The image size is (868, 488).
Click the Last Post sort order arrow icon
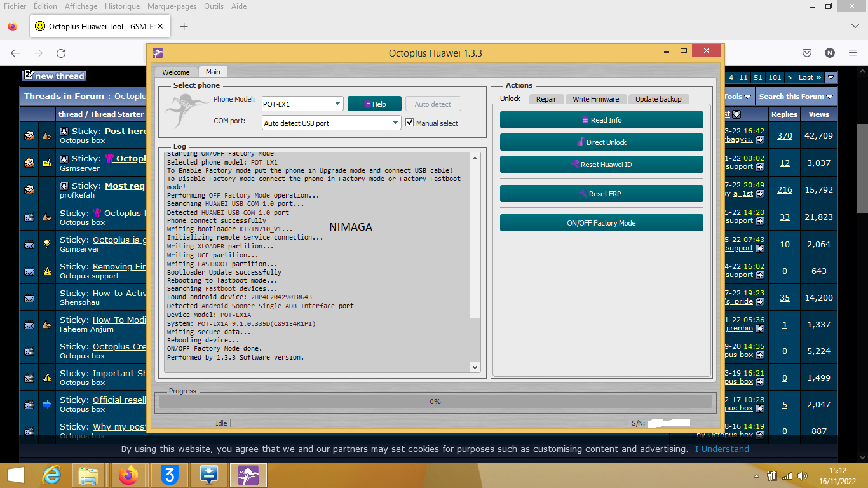736,114
